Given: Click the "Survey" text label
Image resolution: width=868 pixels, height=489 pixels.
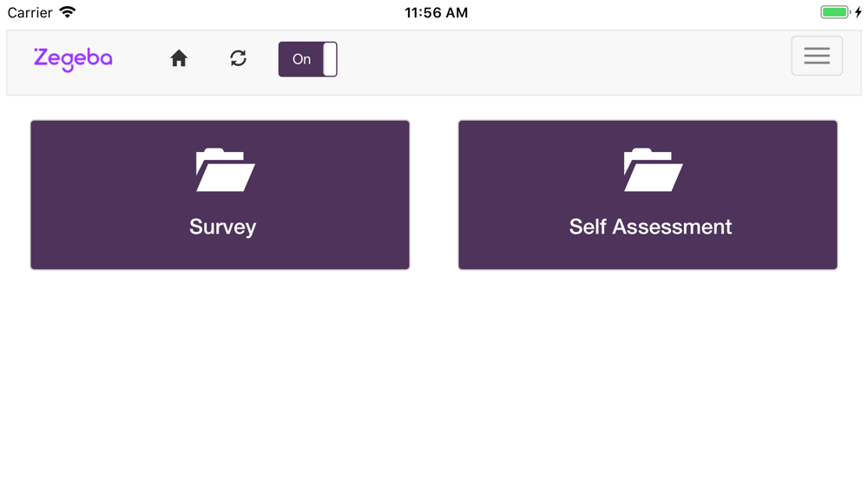Looking at the screenshot, I should pos(222,227).
